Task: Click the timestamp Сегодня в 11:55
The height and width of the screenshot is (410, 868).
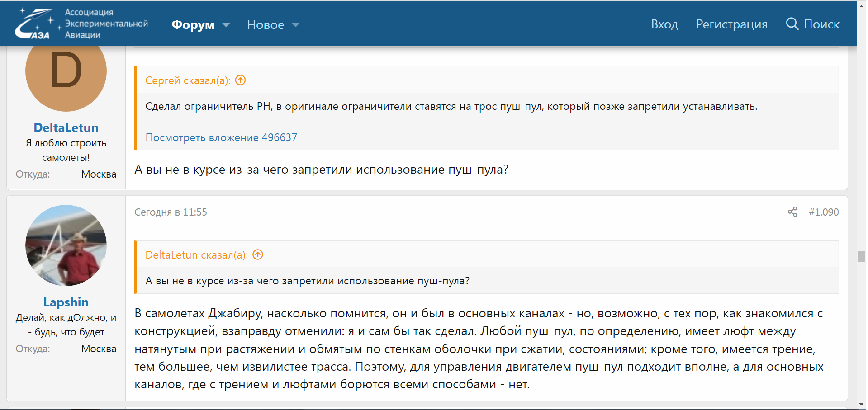Action: tap(171, 212)
